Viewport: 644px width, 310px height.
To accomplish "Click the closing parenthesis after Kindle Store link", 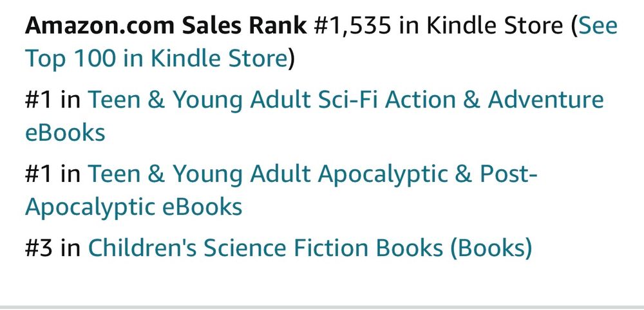I will pos(291,59).
